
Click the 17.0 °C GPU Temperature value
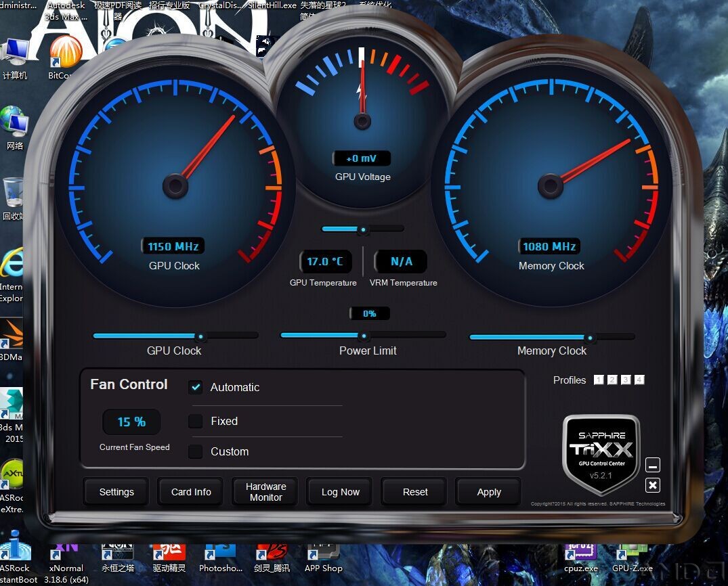click(325, 262)
